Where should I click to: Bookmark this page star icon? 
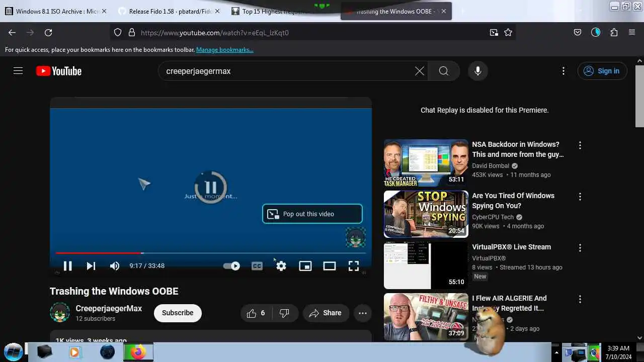coord(508,32)
